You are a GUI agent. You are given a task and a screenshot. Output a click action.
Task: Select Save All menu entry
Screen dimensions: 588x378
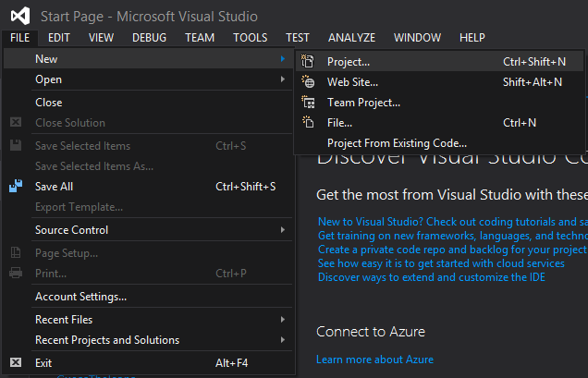tap(148, 186)
